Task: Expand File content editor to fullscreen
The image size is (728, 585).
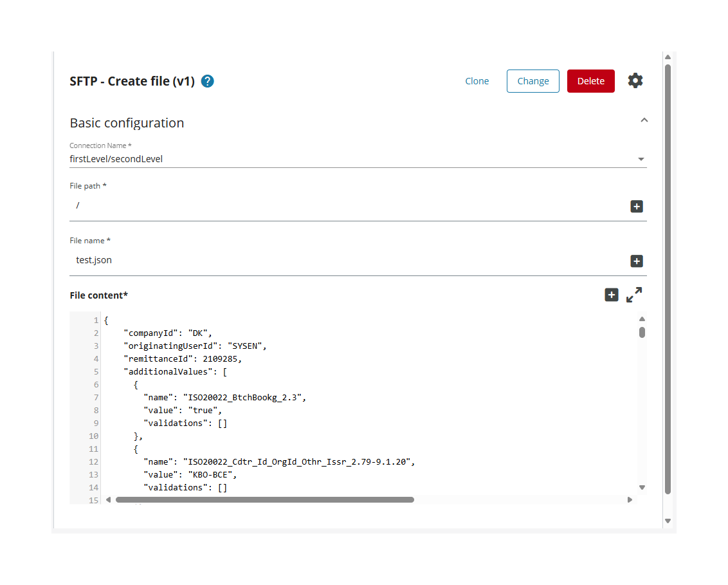Action: (634, 295)
